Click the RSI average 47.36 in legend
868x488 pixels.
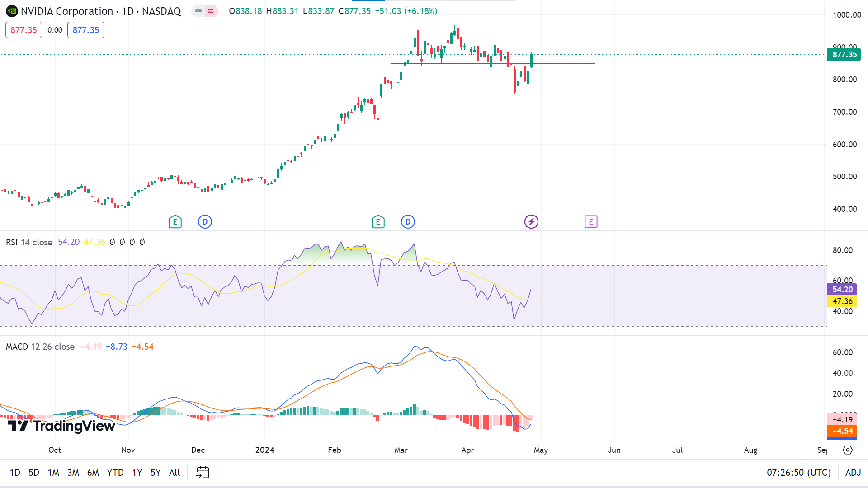pos(94,242)
